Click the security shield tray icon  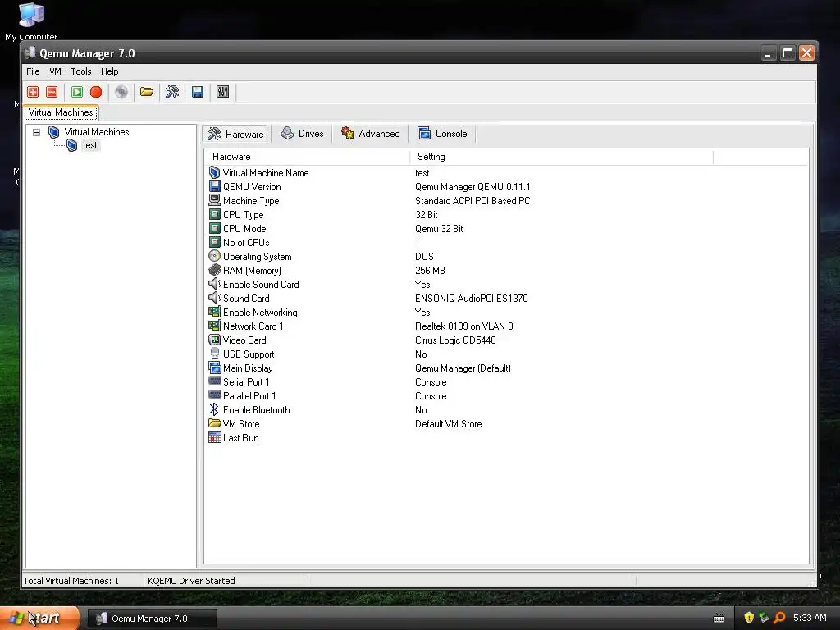pyautogui.click(x=749, y=618)
